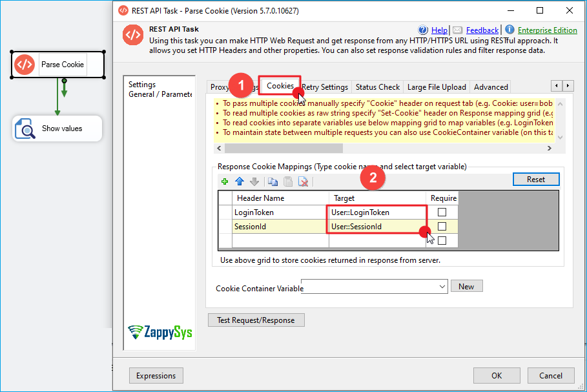Switch to the Status Check tab
The width and height of the screenshot is (587, 392).
[378, 87]
